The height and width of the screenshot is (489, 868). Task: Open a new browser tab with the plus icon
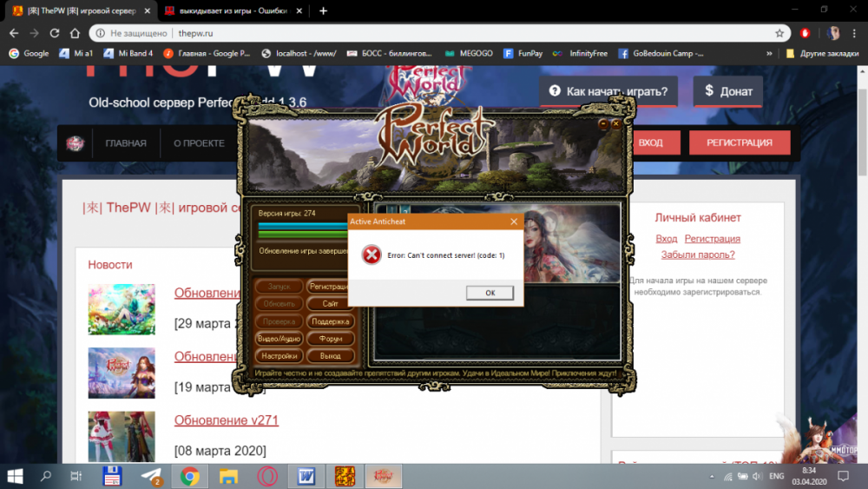pyautogui.click(x=324, y=10)
